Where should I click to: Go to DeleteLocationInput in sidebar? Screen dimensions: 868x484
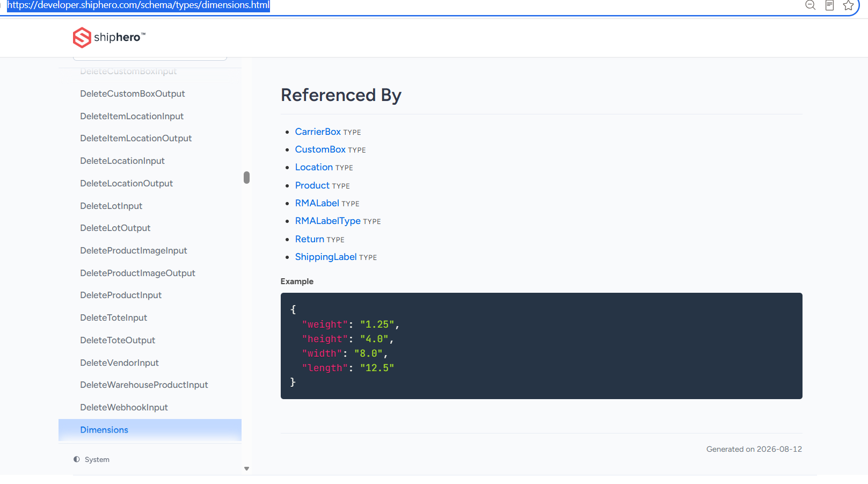tap(122, 161)
